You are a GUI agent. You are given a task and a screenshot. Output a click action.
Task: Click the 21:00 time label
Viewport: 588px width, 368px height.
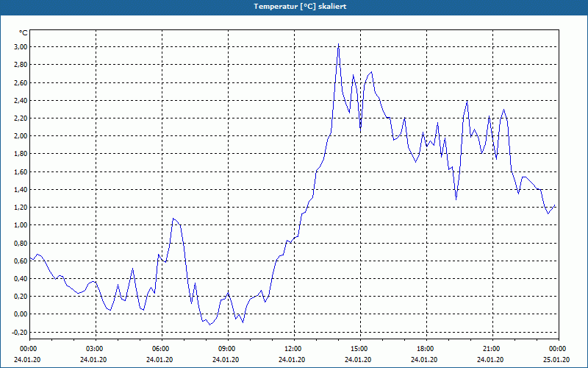tap(490, 349)
